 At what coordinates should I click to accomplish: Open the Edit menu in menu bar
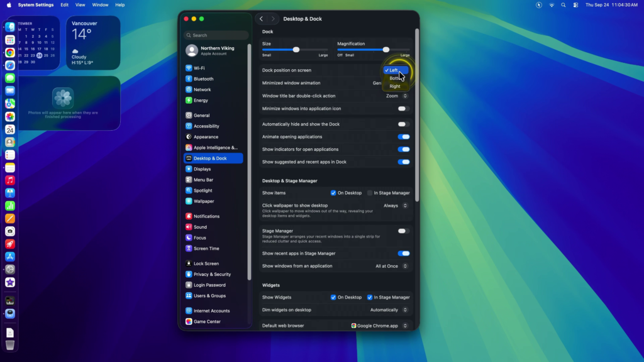pos(65,5)
